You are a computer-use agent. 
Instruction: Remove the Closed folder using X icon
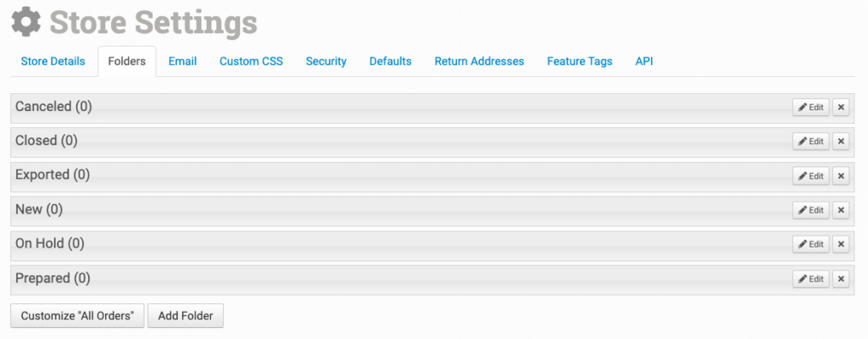click(841, 142)
